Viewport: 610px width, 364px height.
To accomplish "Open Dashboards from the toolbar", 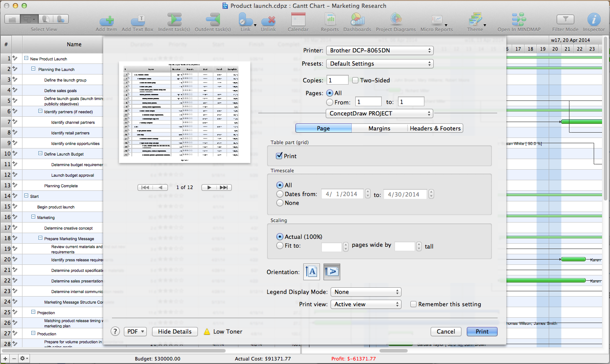I will (357, 19).
